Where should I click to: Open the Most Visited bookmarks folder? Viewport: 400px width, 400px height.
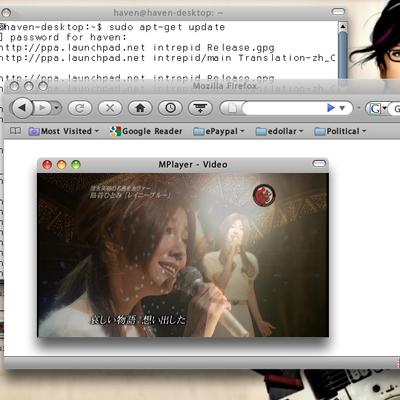coord(64,131)
